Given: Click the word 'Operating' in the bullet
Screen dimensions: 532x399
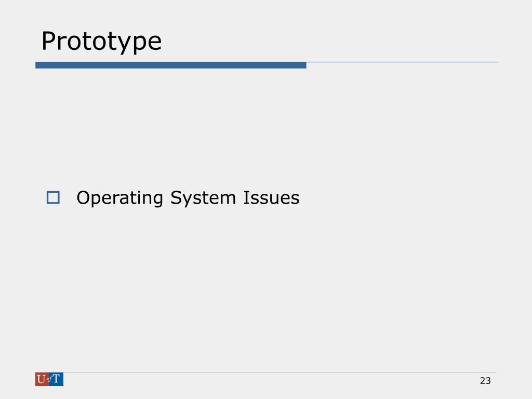Looking at the screenshot, I should [120, 198].
